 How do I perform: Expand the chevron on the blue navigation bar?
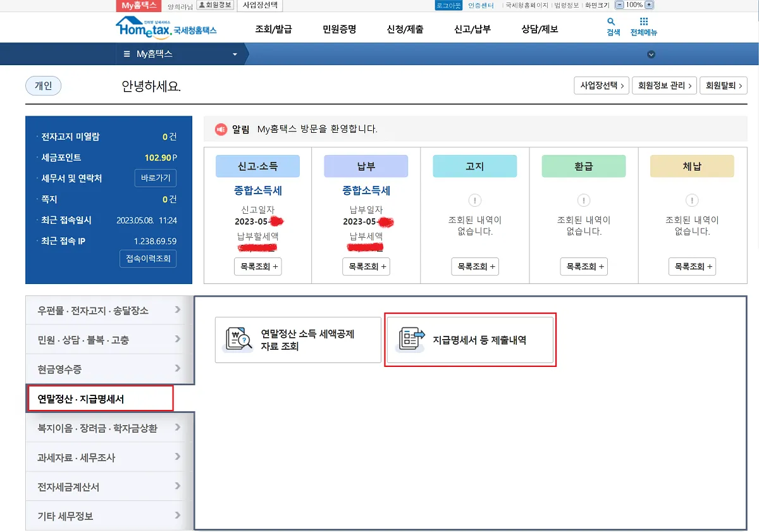651,54
